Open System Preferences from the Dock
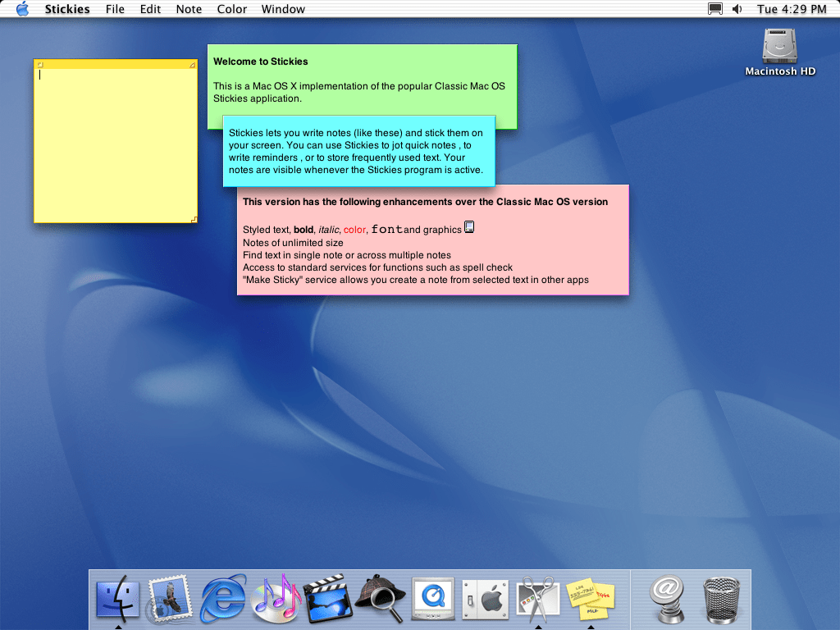The height and width of the screenshot is (630, 840). click(485, 599)
